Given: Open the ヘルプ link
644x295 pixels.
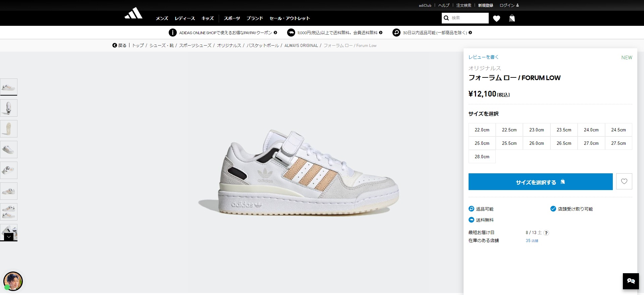Looking at the screenshot, I should (444, 5).
